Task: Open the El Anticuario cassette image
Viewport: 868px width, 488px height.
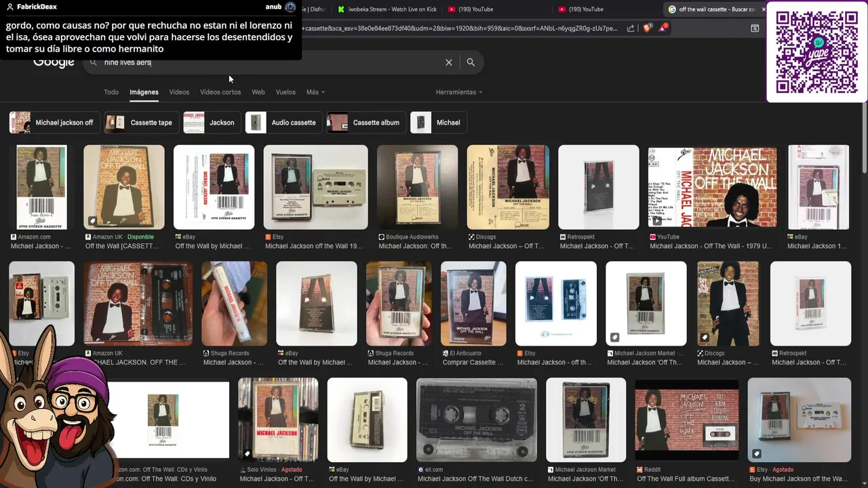Action: pyautogui.click(x=473, y=304)
